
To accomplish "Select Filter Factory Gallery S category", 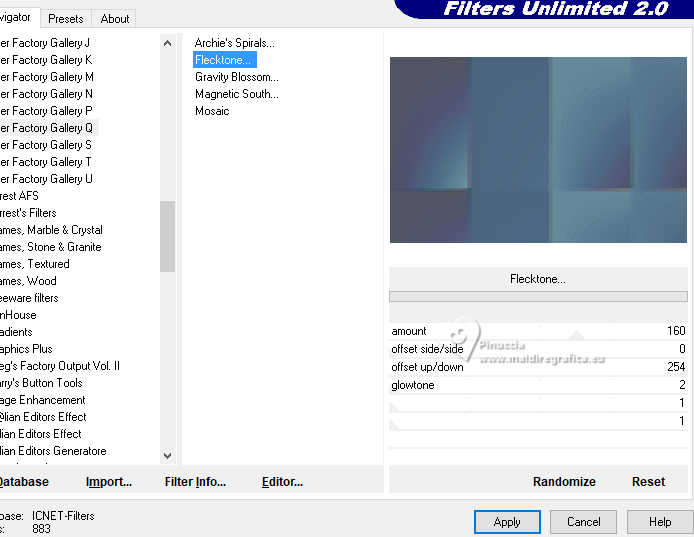I will 46,145.
